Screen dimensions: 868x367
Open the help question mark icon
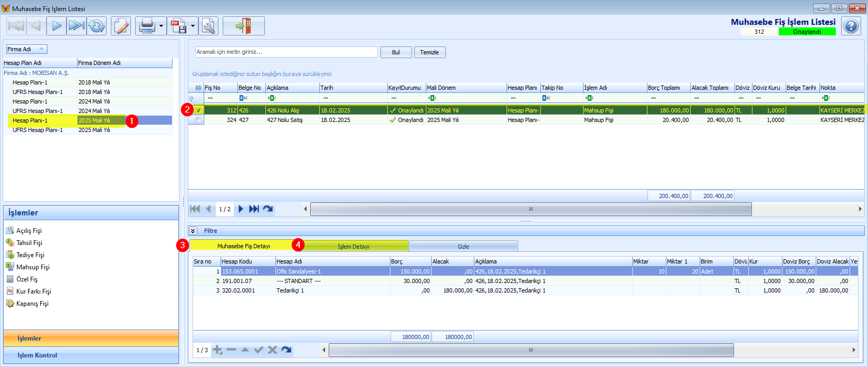[x=851, y=26]
